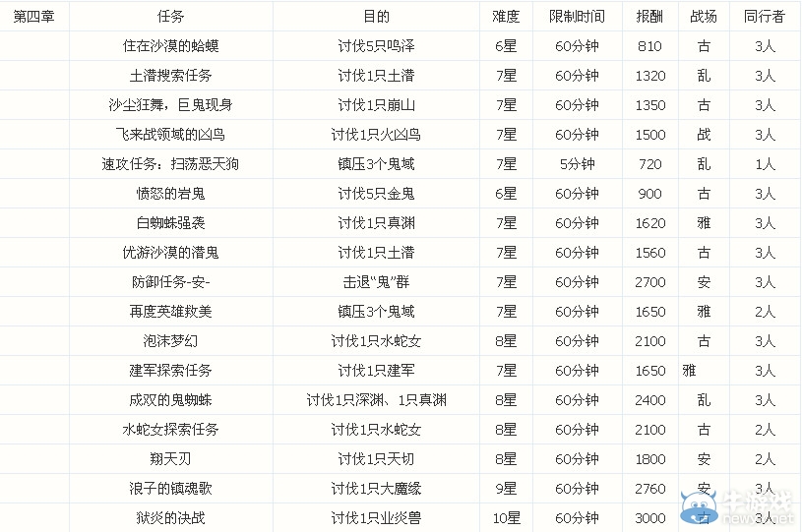The height and width of the screenshot is (532, 802).
Task: Select the objective 讨伐5只金鬼
Action: point(376,194)
